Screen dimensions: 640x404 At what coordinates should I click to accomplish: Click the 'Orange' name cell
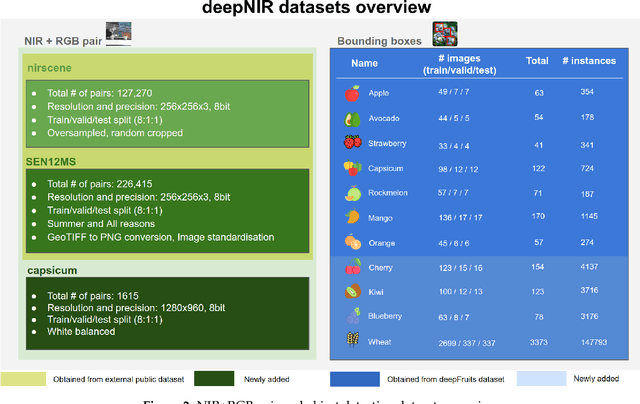tap(382, 243)
